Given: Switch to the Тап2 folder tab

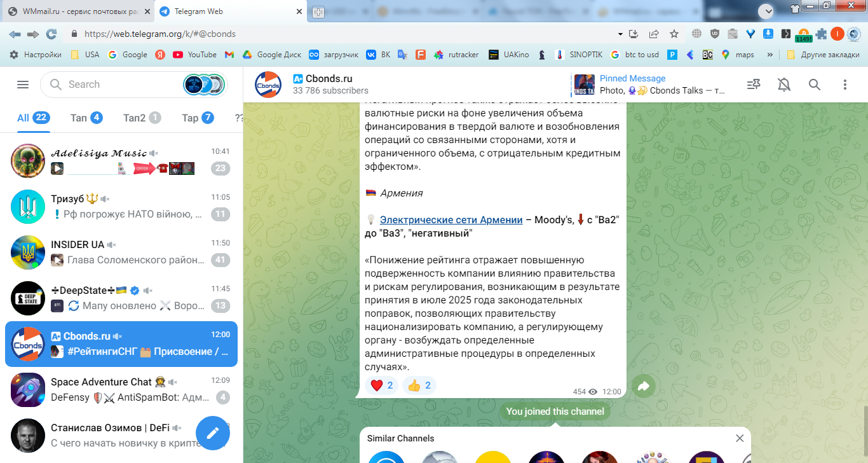Looking at the screenshot, I should [x=142, y=118].
